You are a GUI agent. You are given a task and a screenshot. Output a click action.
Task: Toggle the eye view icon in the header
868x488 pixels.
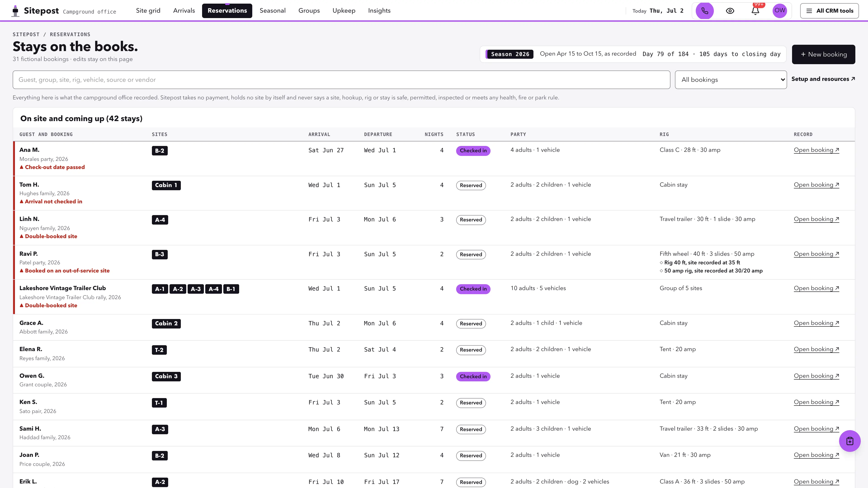730,11
